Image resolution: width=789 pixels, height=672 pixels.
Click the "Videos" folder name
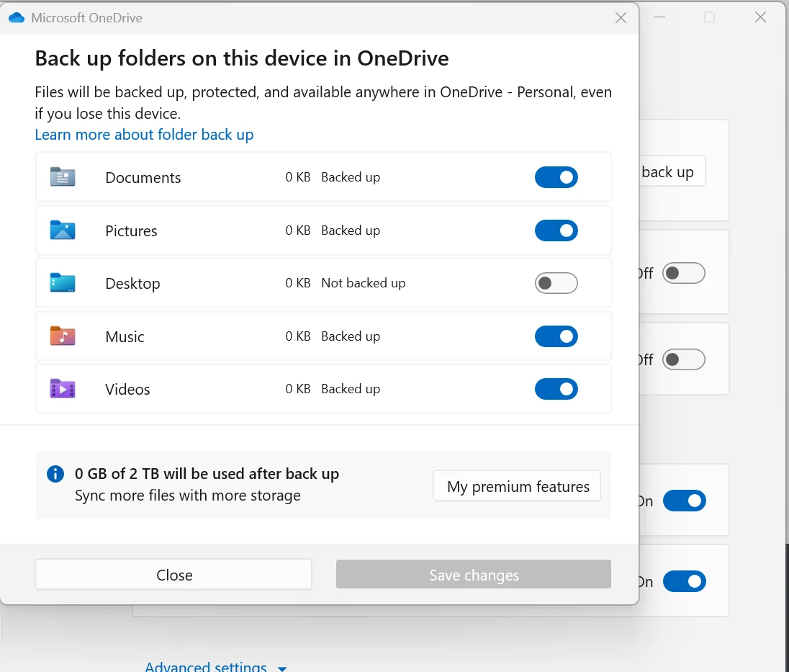point(128,390)
